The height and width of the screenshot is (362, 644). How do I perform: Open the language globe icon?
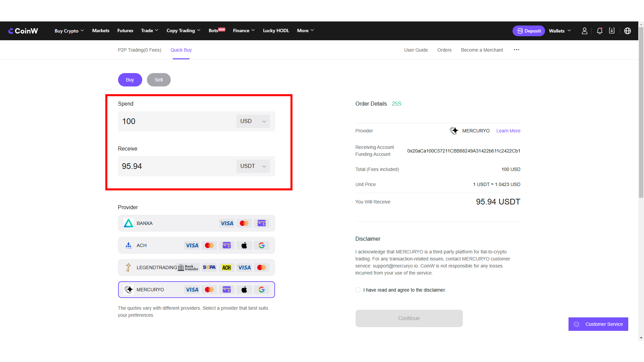(628, 31)
